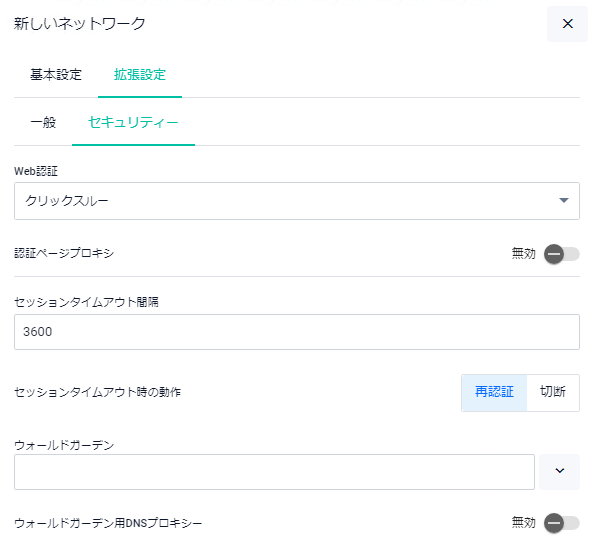The image size is (595, 545).
Task: Choose 切断 for session timeout action
Action: coord(553,392)
